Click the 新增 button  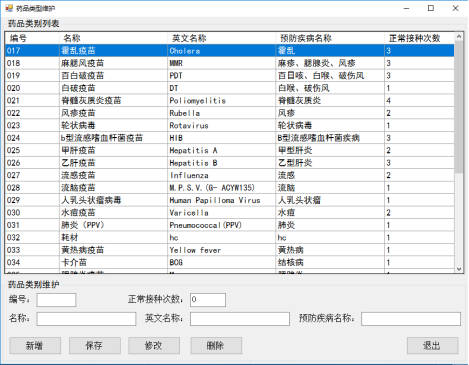[x=35, y=345]
